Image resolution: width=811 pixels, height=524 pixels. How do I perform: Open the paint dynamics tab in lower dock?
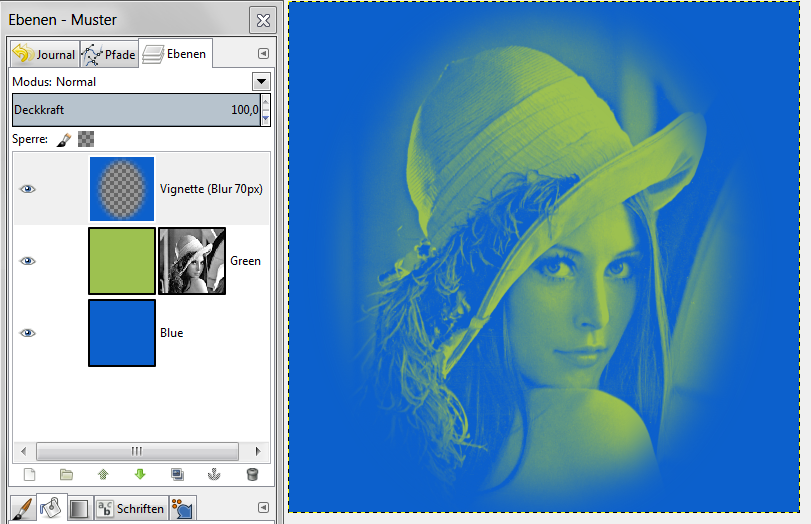pos(182,508)
